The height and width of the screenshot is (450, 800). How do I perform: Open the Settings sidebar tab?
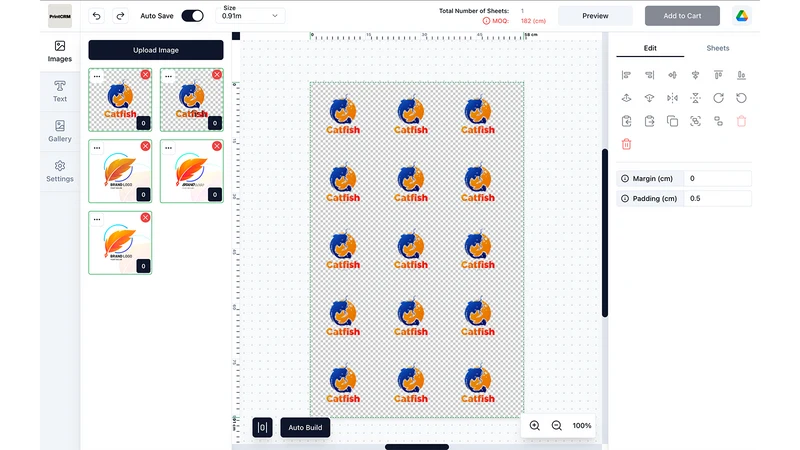(x=60, y=171)
